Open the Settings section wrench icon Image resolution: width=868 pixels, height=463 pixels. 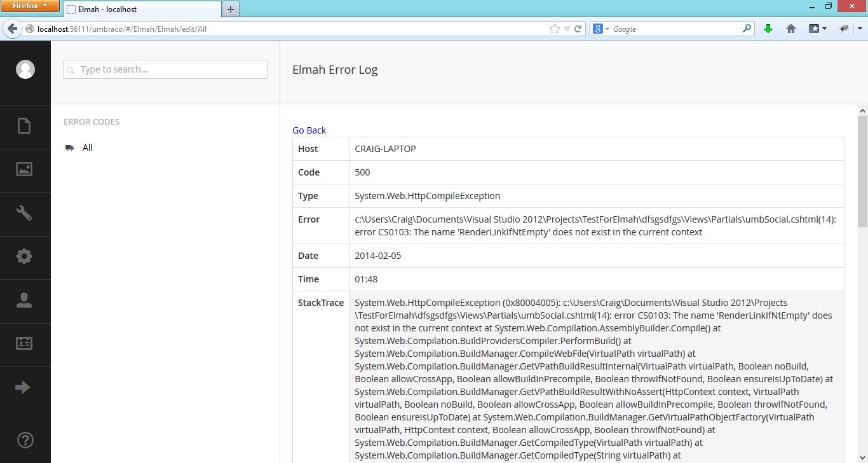pyautogui.click(x=24, y=213)
